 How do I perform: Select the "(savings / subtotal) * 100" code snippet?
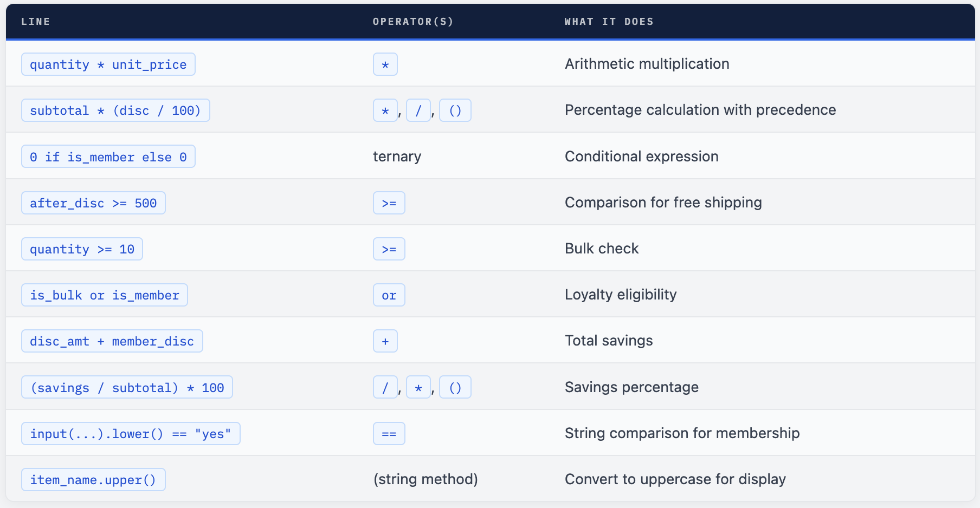(127, 388)
